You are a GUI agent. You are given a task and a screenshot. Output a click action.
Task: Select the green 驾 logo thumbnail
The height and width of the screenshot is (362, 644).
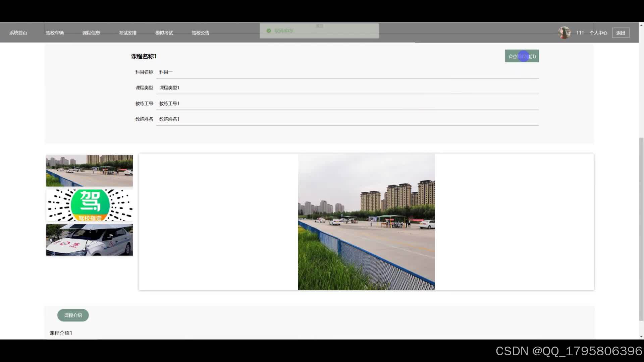[89, 205]
